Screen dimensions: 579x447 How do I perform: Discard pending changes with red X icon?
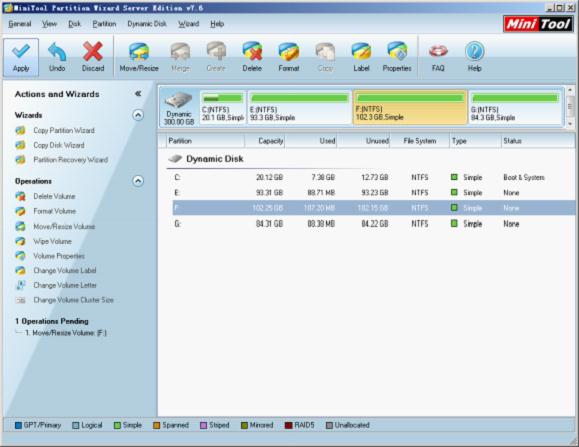93,58
